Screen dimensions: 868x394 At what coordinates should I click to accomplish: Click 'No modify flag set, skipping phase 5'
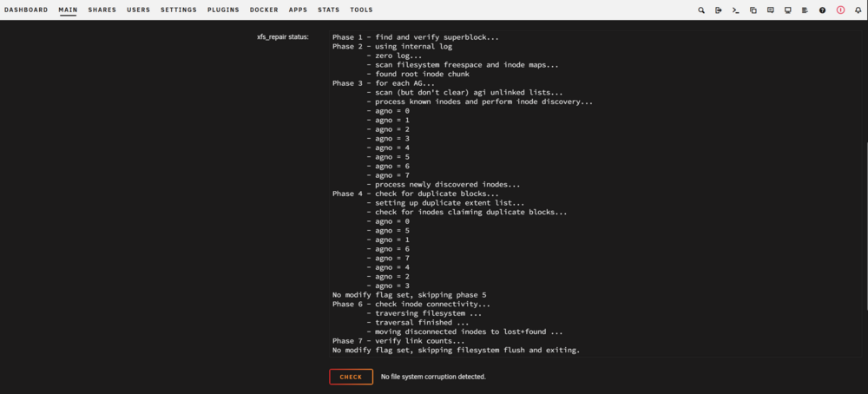tap(409, 295)
